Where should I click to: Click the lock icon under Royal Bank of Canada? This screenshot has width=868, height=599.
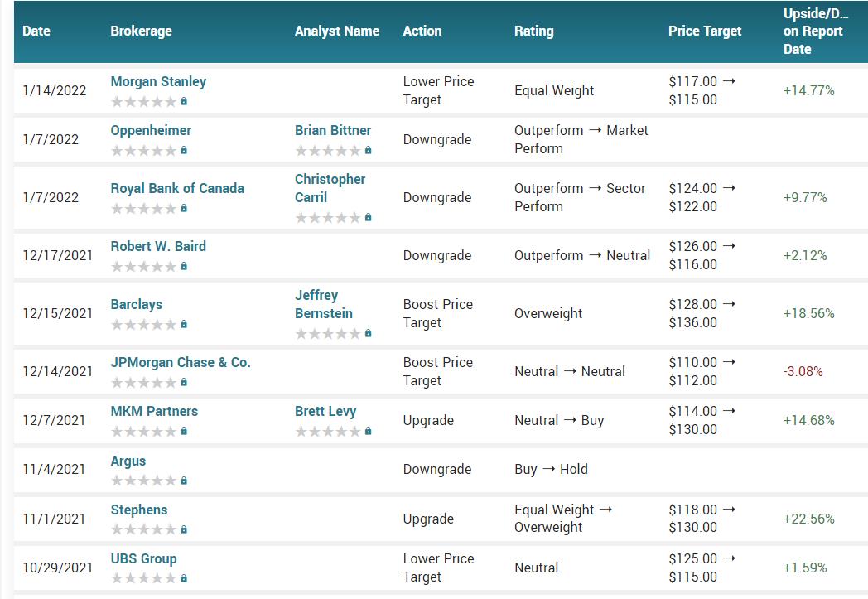point(184,208)
